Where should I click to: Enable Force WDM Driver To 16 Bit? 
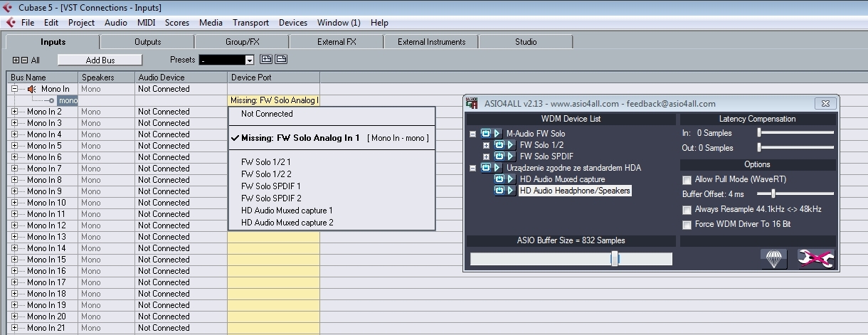click(687, 225)
